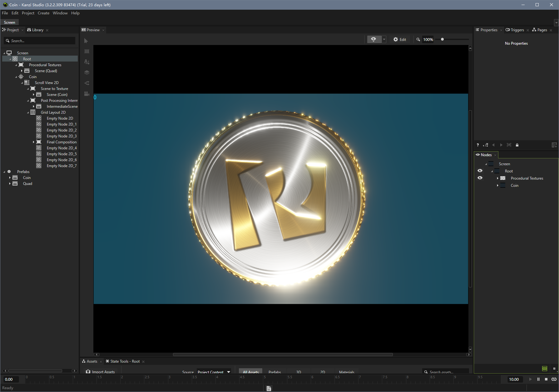
Task: Open the Window menu
Action: pos(60,13)
